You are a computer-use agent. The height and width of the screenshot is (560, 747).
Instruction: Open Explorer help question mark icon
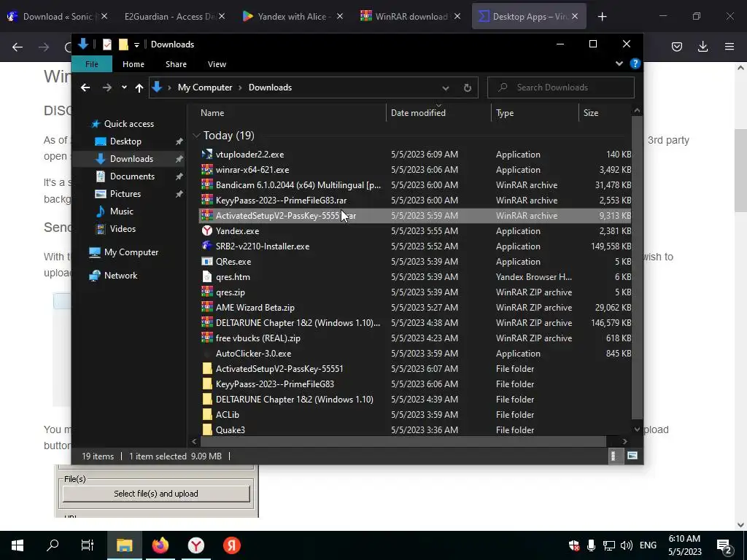point(635,64)
